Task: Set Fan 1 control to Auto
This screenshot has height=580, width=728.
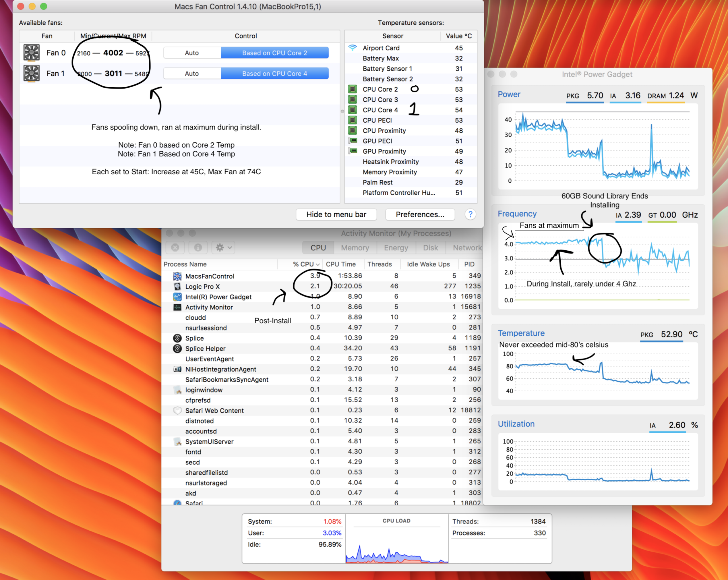Action: tap(192, 74)
